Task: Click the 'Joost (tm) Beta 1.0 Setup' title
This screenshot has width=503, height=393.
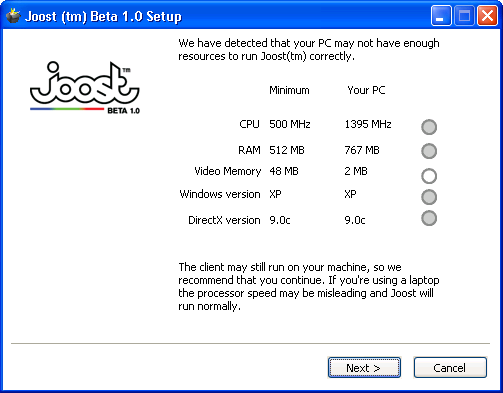Action: pos(103,16)
